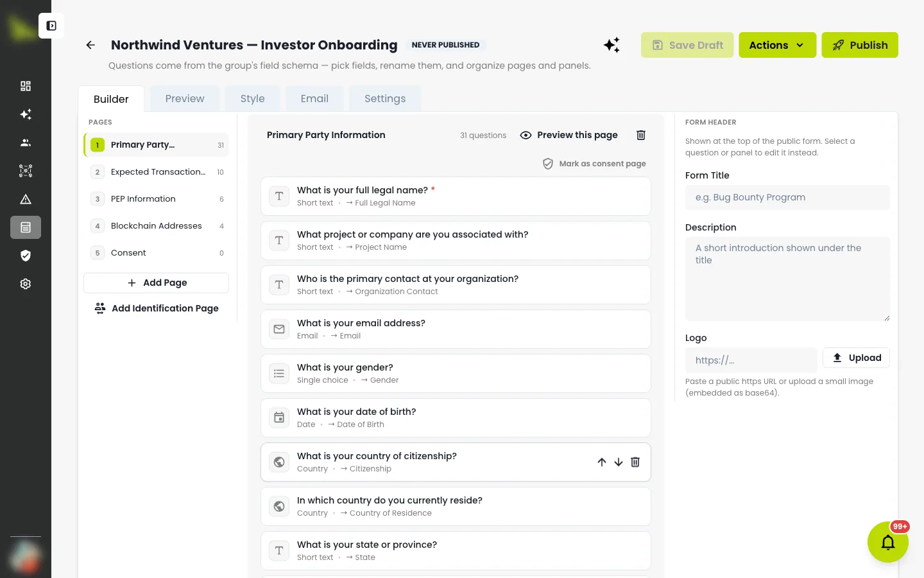The height and width of the screenshot is (578, 924).
Task: Select the PEP Information page
Action: (157, 199)
